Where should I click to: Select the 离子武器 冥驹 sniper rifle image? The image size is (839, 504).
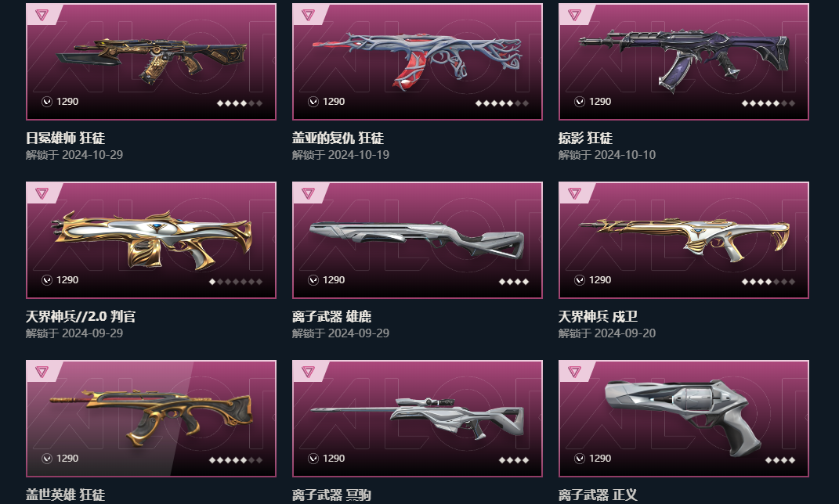[x=418, y=417]
